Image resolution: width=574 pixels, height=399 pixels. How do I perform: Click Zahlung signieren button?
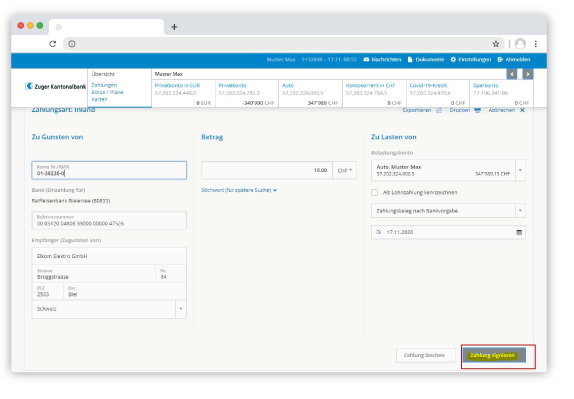pyautogui.click(x=494, y=355)
